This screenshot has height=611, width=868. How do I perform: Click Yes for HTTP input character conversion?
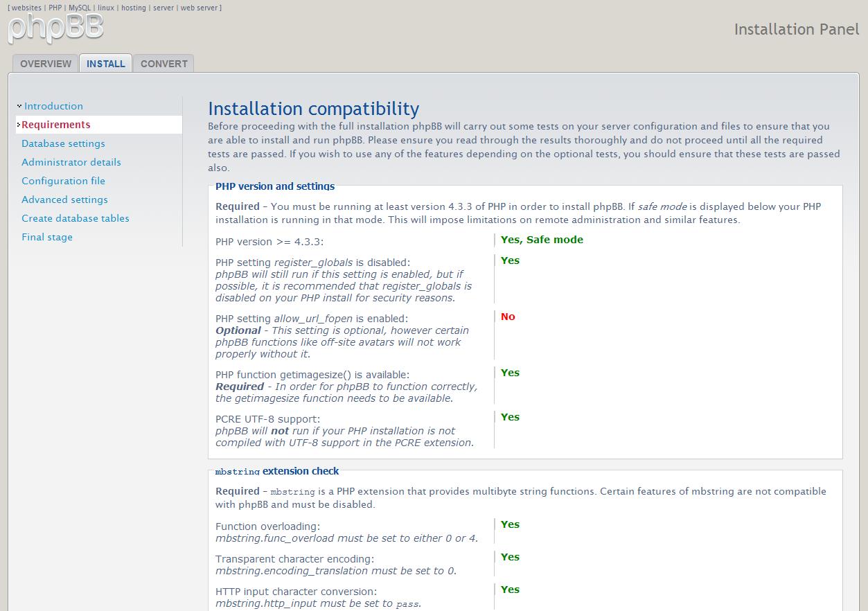pyautogui.click(x=510, y=590)
